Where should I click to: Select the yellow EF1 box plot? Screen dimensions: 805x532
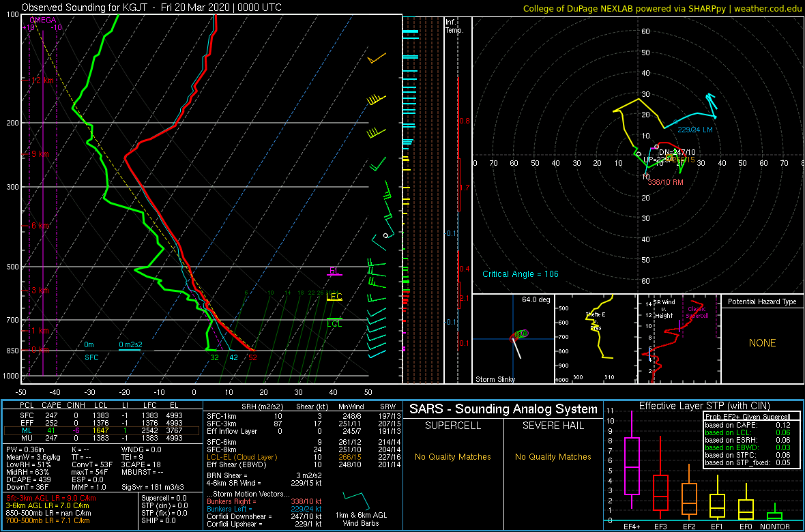(x=716, y=499)
